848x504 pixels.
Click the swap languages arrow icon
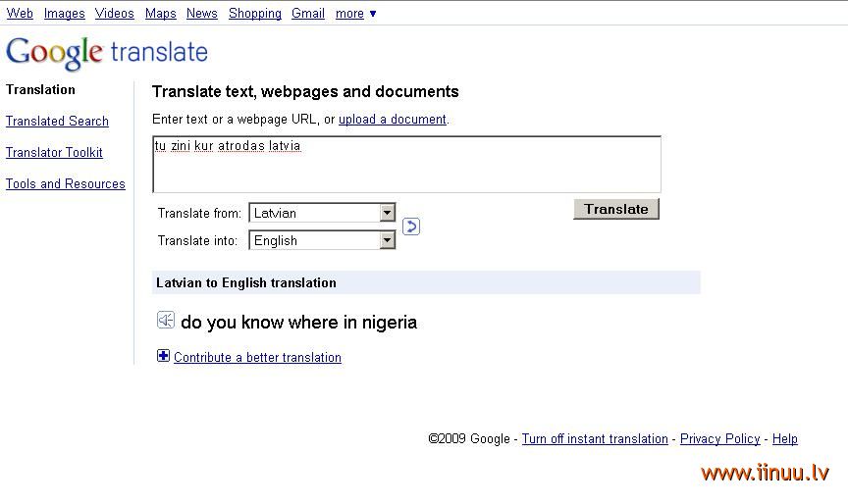[x=411, y=227]
